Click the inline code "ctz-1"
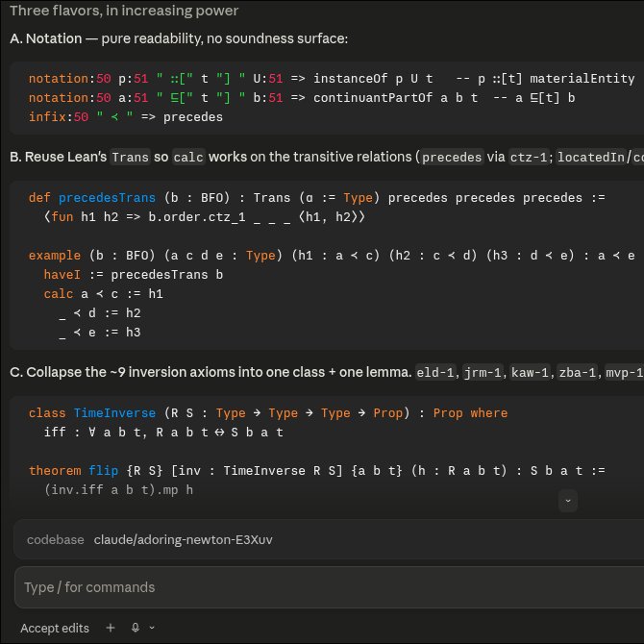 click(x=529, y=158)
